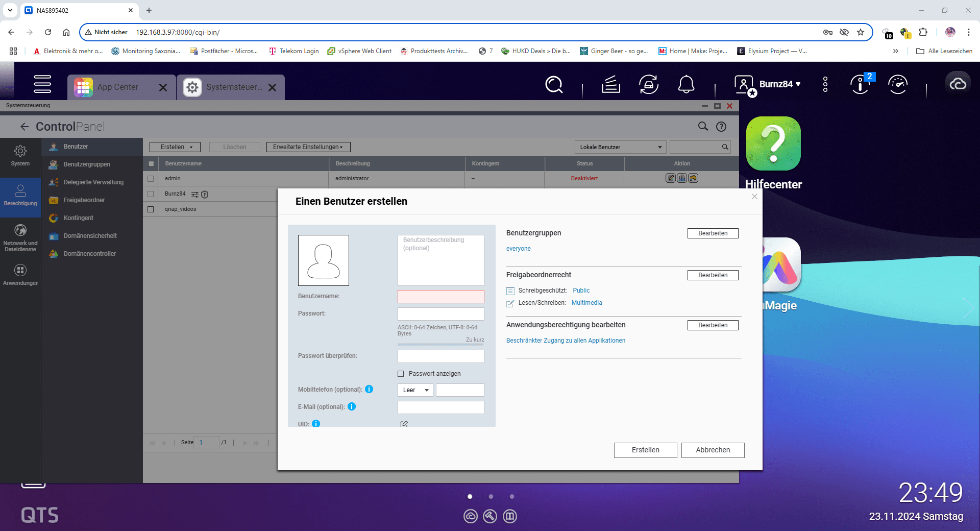Close the Einen Benutzer erstellen dialog
Image resolution: width=980 pixels, height=531 pixels.
754,197
